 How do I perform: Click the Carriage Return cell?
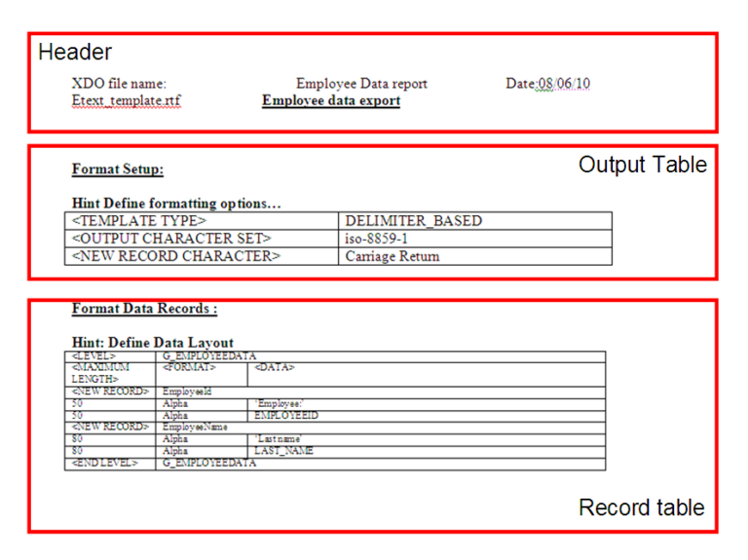[x=393, y=256]
